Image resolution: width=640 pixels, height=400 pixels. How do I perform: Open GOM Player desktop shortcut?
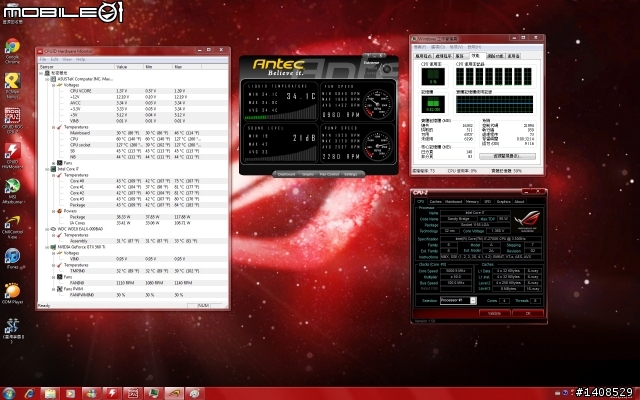coord(12,293)
